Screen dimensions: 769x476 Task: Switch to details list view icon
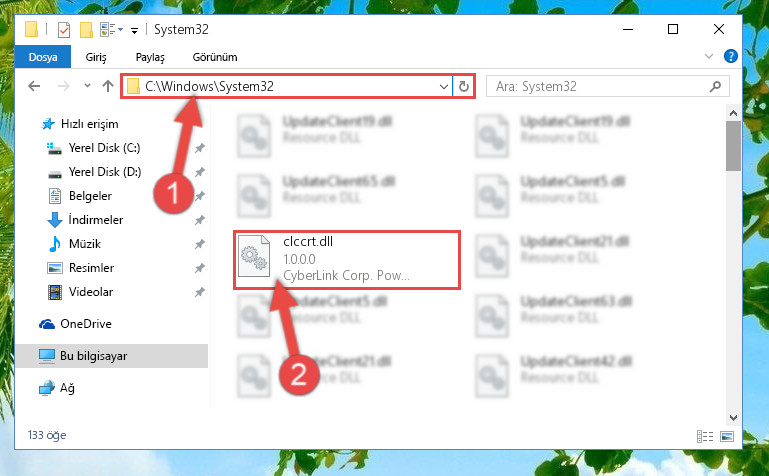tap(705, 436)
